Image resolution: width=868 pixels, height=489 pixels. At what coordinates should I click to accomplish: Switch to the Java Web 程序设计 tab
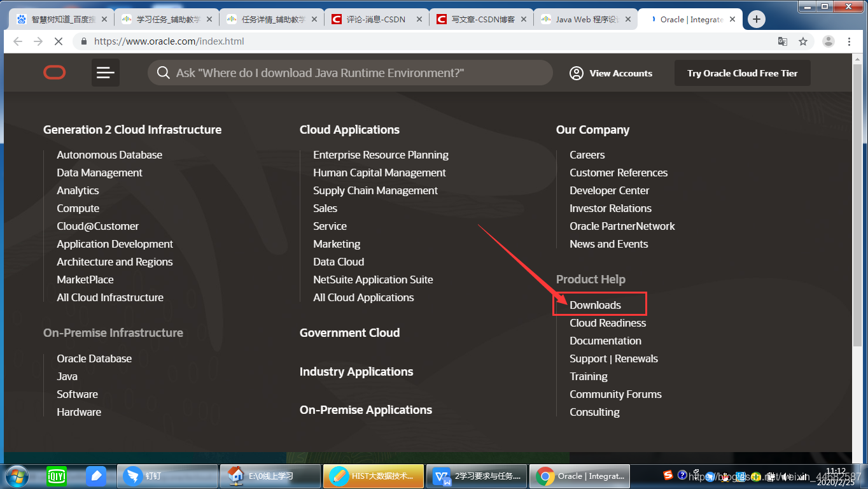tap(585, 19)
